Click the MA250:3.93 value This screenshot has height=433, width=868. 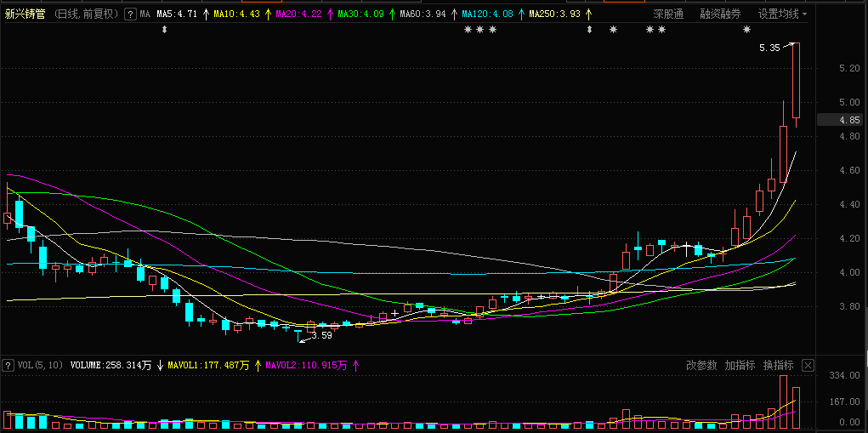point(554,14)
